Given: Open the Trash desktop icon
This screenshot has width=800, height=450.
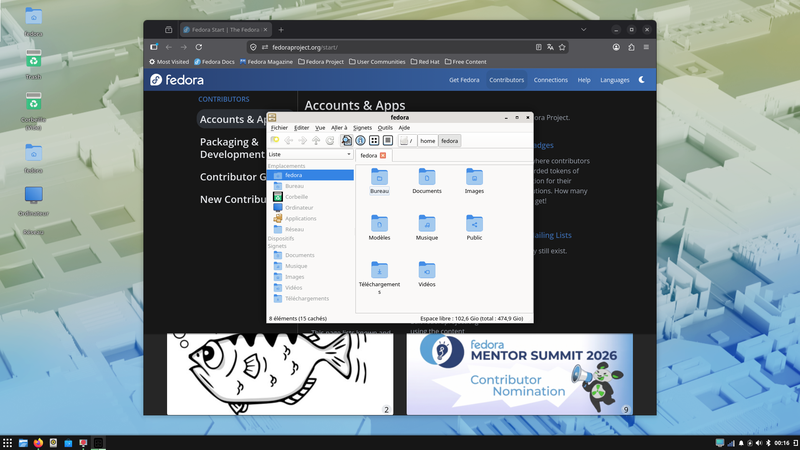Looking at the screenshot, I should 33,64.
